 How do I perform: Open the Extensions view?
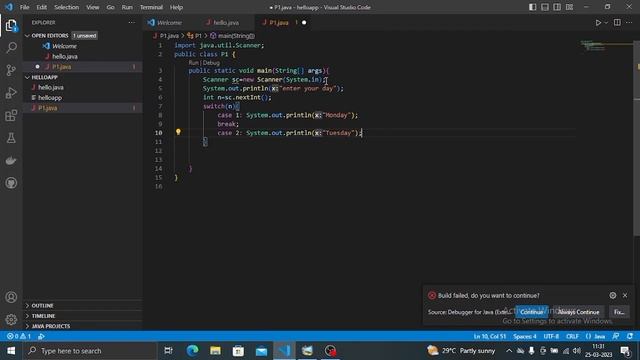(11, 116)
